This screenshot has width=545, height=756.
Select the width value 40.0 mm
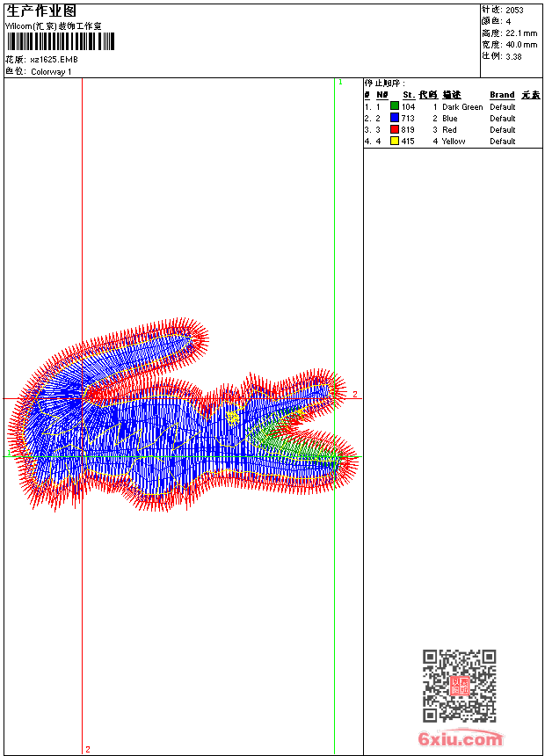[x=521, y=45]
